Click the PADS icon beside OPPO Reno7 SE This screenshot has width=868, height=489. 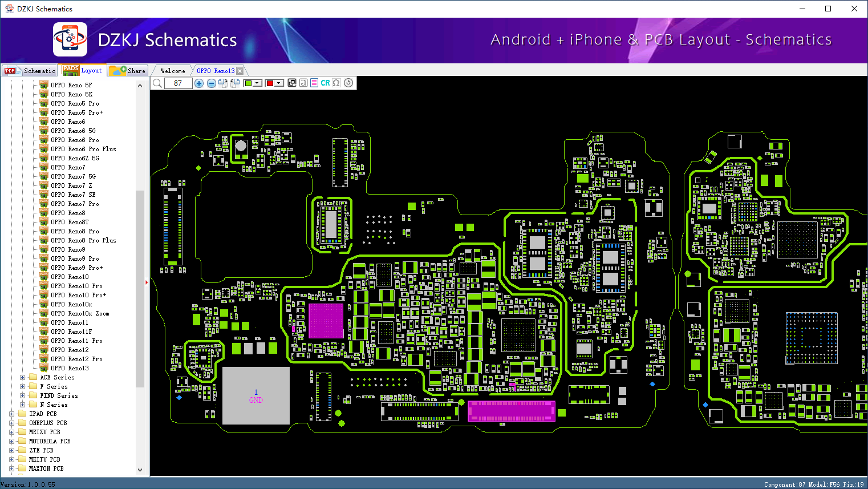pos(44,195)
